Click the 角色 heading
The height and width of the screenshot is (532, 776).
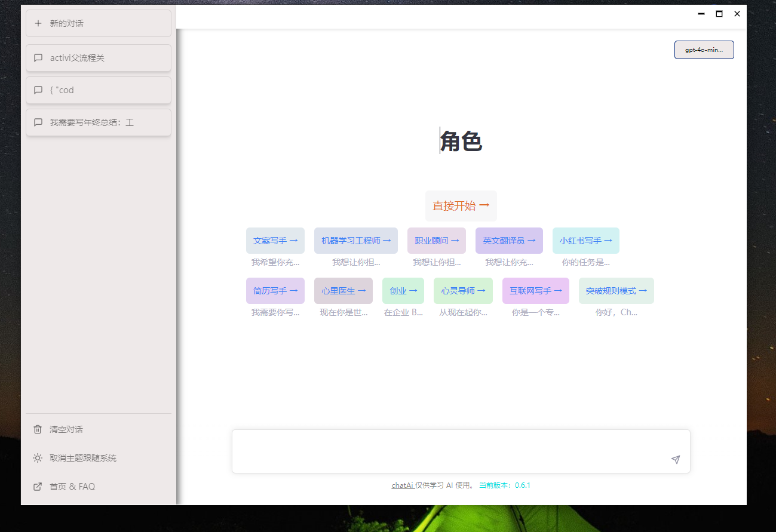point(461,142)
